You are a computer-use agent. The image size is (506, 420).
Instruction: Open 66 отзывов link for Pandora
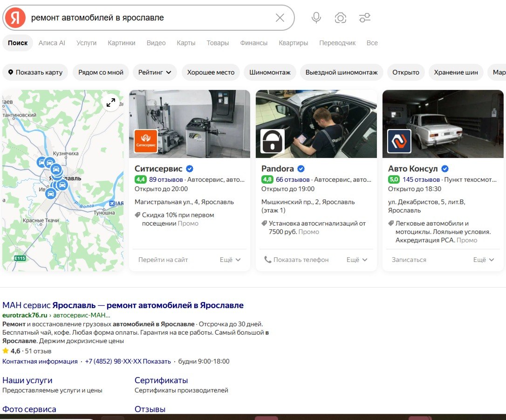point(293,179)
